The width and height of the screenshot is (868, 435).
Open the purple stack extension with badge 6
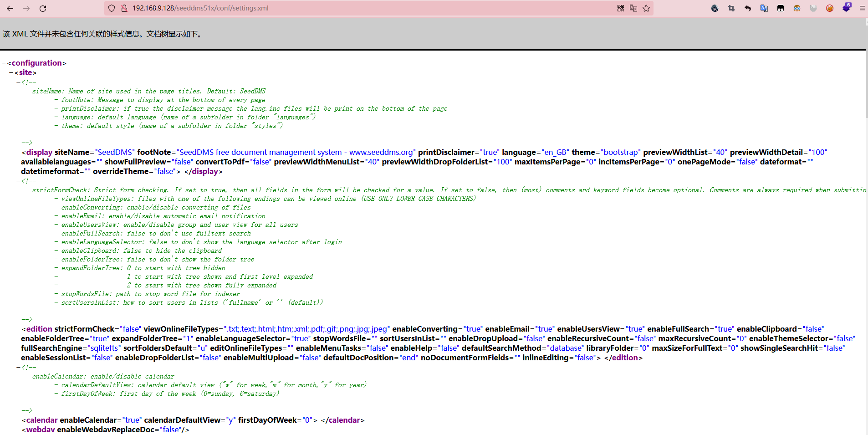click(x=847, y=7)
